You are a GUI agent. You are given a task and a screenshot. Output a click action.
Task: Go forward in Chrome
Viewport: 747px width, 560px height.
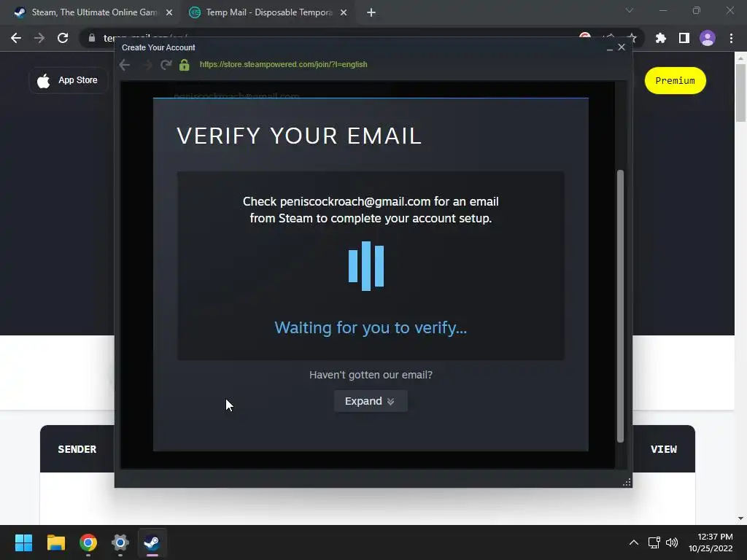coord(39,38)
